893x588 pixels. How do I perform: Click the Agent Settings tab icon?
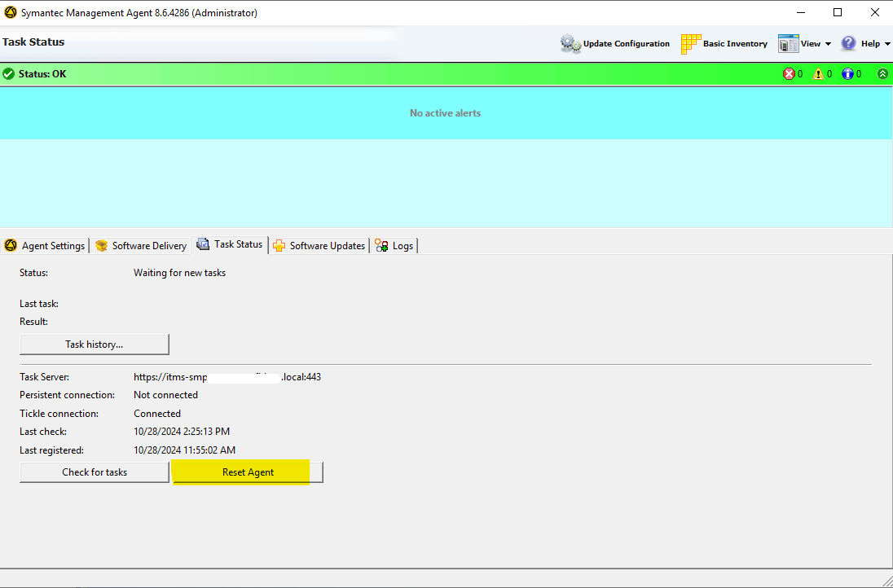tap(11, 245)
